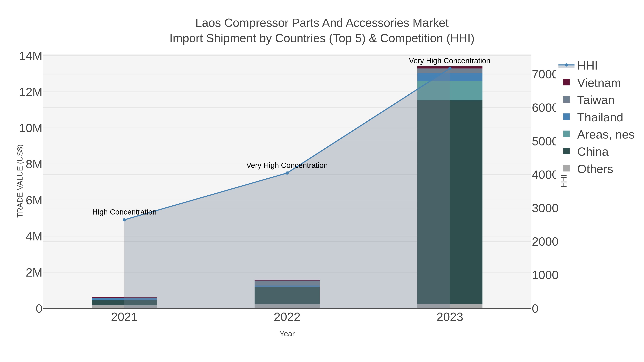
Task: Click the 1000 tick on HHI axis
Action: click(x=545, y=275)
